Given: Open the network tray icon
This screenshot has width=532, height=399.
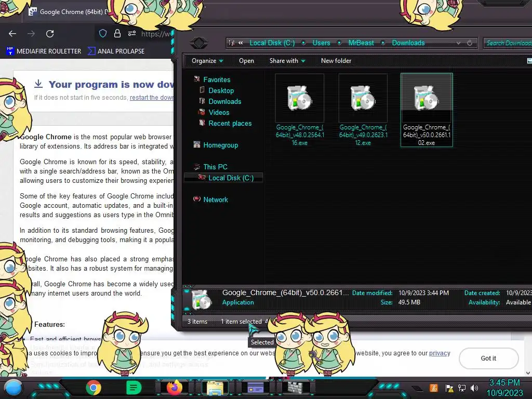Looking at the screenshot, I should (462, 388).
